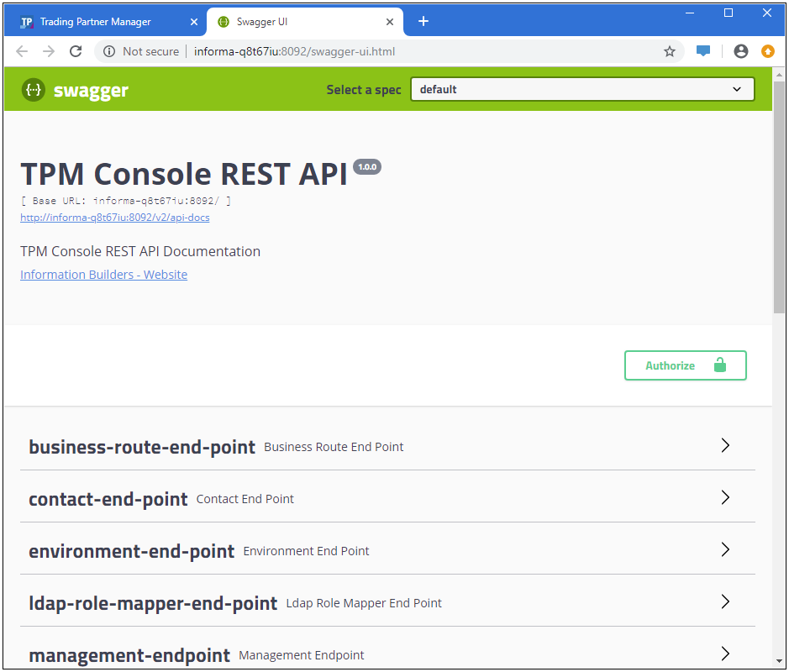Bookmark page with star icon
Screen dimensions: 789x672
(x=670, y=51)
